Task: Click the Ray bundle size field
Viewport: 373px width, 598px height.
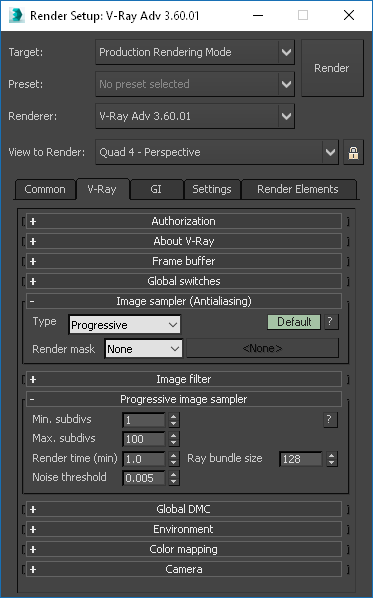Action: pyautogui.click(x=301, y=459)
